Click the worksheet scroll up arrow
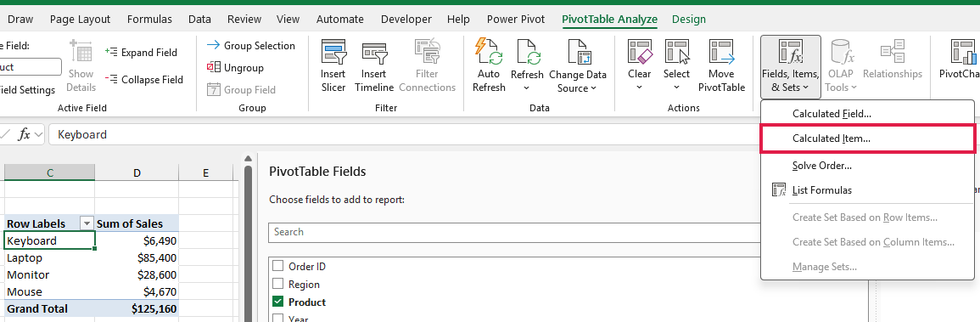The height and width of the screenshot is (322, 980). point(247,158)
